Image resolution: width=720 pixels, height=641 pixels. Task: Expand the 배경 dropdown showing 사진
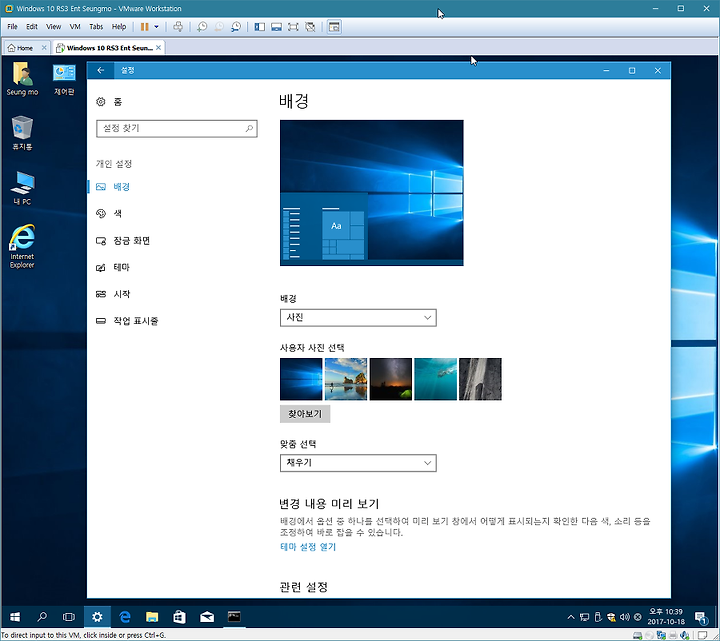click(x=358, y=318)
